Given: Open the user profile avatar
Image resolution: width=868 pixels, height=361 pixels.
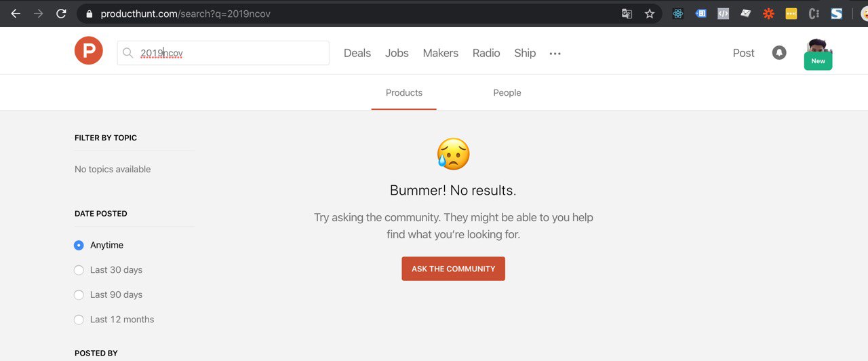Looking at the screenshot, I should pos(818,46).
